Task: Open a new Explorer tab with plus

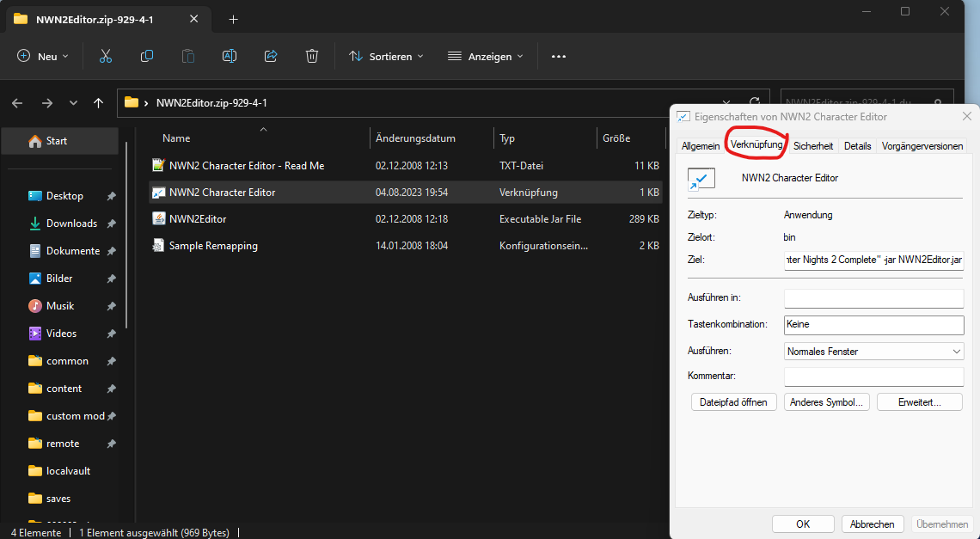Action: click(233, 20)
